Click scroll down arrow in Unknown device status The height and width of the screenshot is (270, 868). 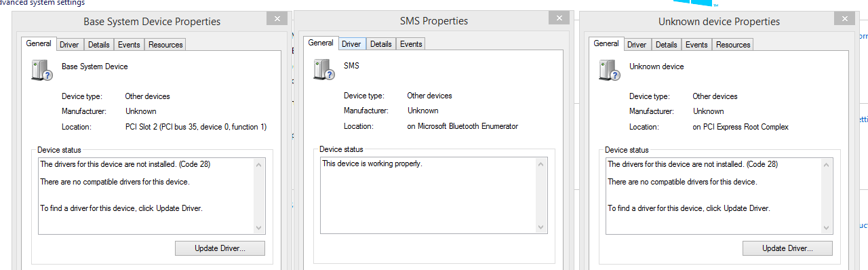tap(827, 228)
